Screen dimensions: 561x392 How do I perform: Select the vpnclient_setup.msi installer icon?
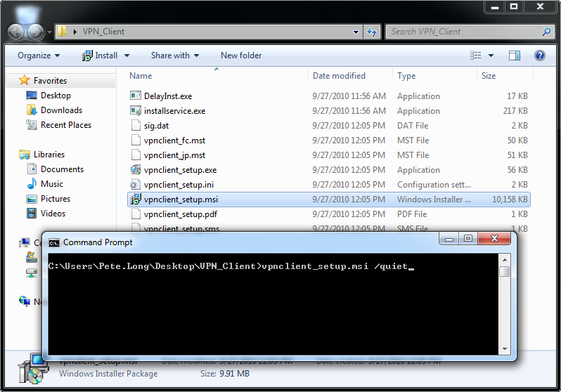pyautogui.click(x=136, y=199)
